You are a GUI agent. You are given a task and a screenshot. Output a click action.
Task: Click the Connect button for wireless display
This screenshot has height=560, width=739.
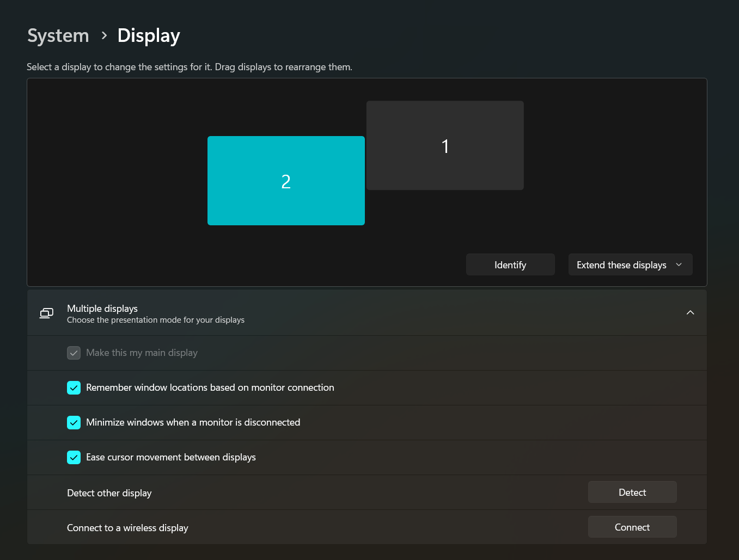[632, 527]
